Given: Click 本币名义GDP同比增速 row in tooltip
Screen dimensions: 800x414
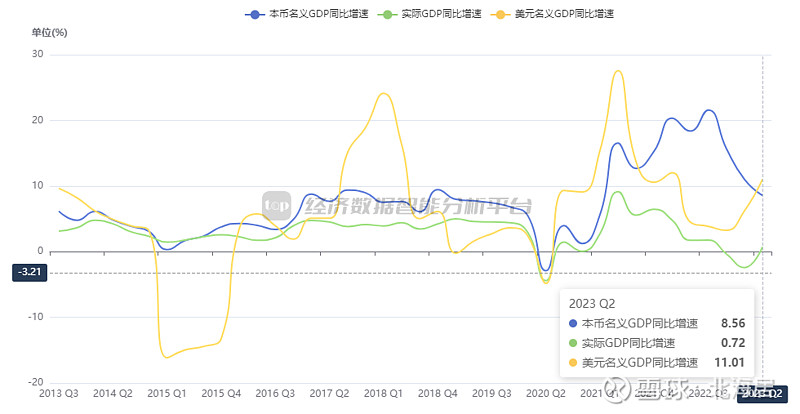Looking at the screenshot, I should pos(657,323).
